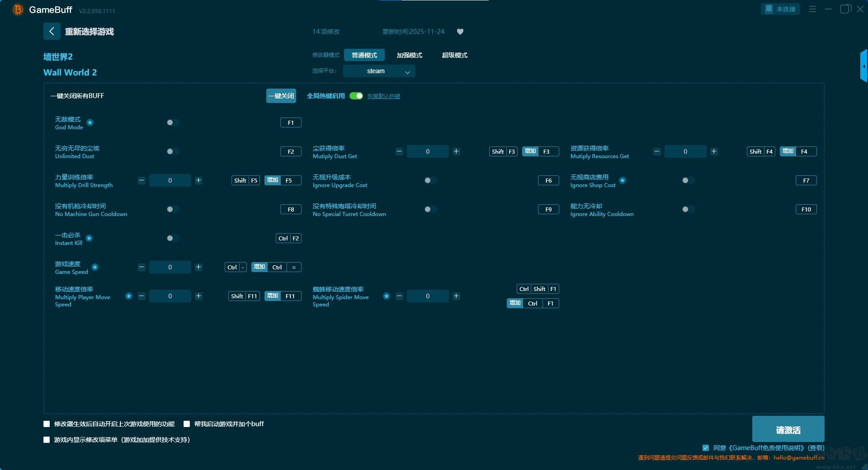Click the F8 hotkey for Machine Gun Cooldown
This screenshot has height=470, width=868.
[x=291, y=209]
